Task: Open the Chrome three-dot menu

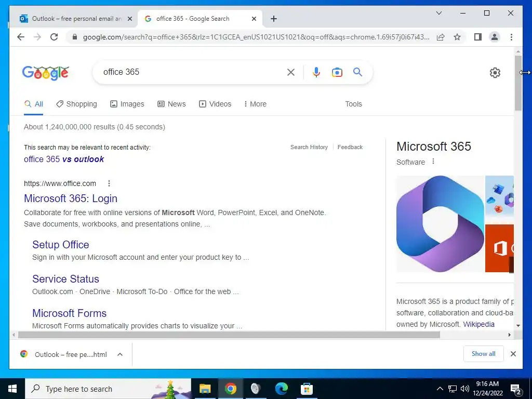Action: [x=511, y=37]
